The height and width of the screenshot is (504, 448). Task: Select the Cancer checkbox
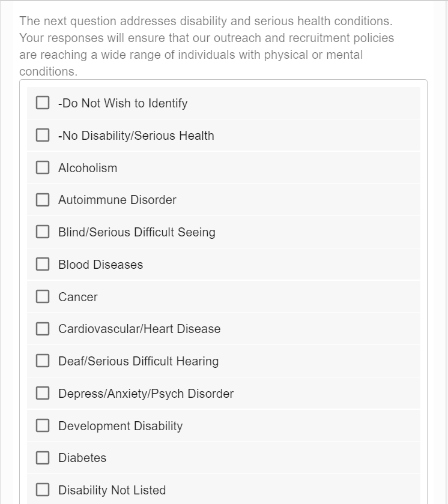[x=43, y=297]
